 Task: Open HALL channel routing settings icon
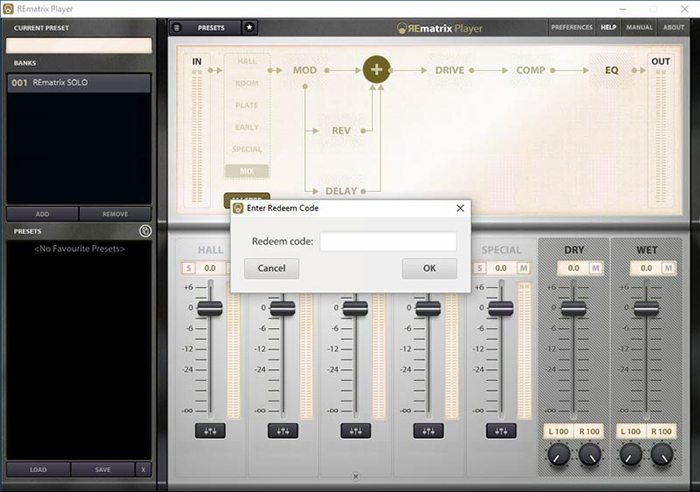210,431
